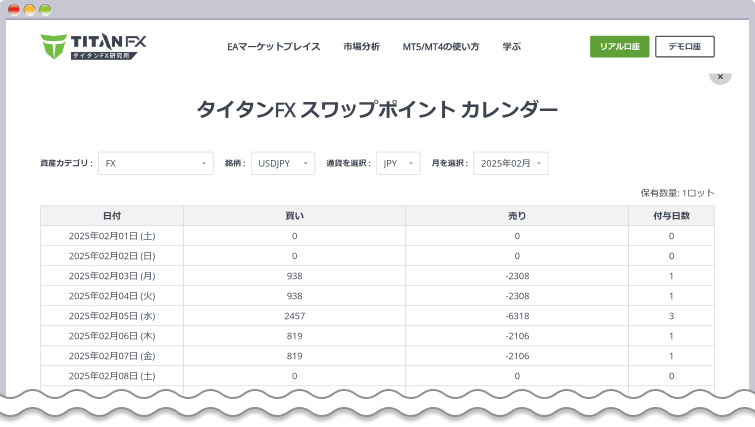Open the 月を選択 2025年02月 dropdown

coord(511,163)
